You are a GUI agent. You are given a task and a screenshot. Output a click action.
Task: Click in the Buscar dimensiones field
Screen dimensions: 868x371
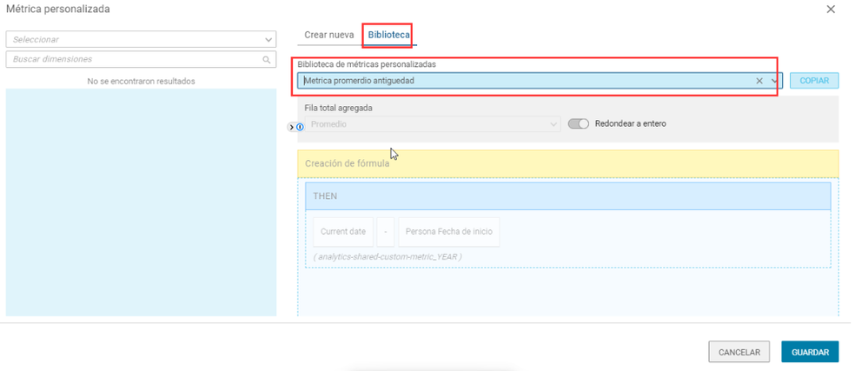click(x=141, y=59)
